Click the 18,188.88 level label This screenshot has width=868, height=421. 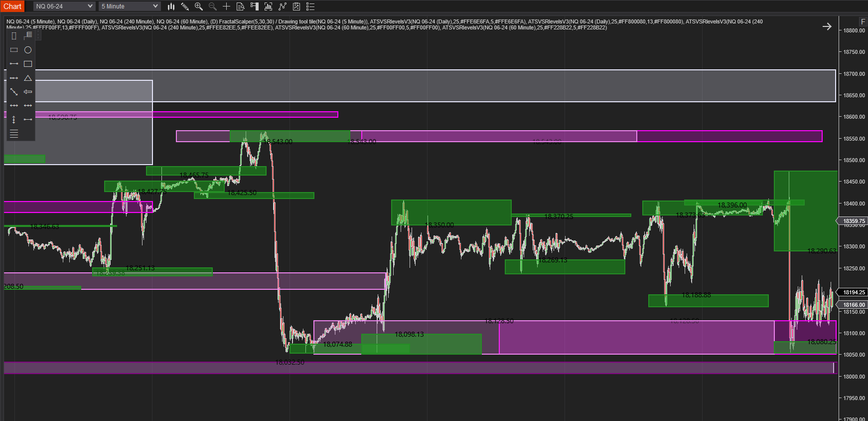pyautogui.click(x=697, y=295)
